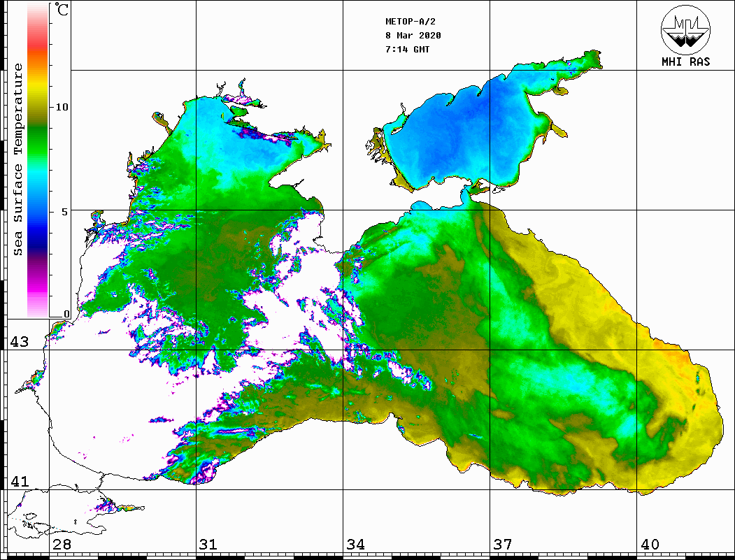Click the latitude label '43'
This screenshot has height=560, width=735.
[19, 342]
